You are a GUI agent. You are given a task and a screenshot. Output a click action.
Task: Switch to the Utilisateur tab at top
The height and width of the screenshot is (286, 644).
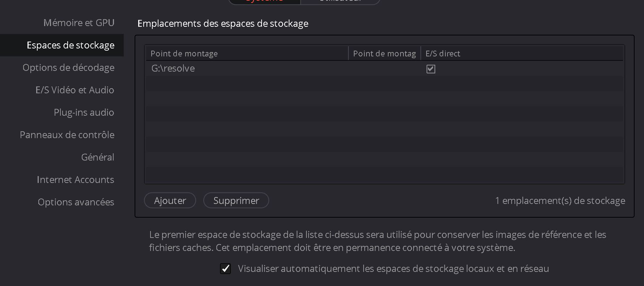click(340, 1)
